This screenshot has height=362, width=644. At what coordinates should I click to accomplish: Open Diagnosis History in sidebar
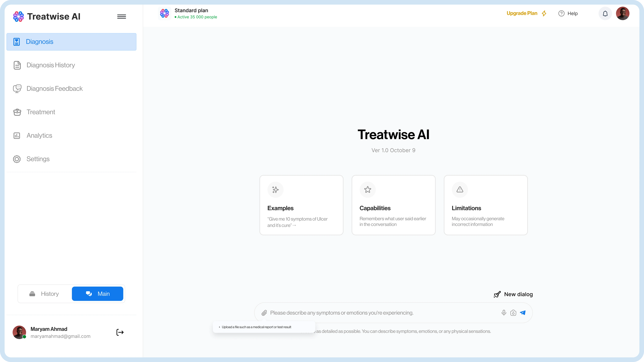pos(50,65)
